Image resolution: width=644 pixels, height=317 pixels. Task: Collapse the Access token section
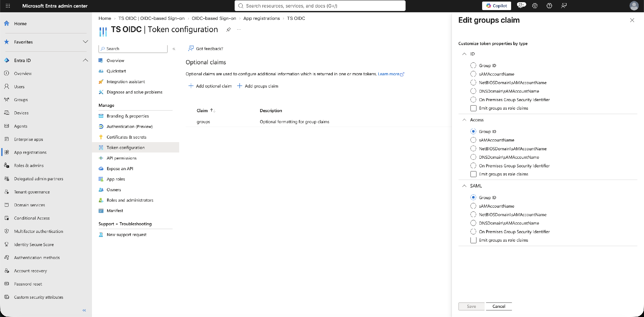464,120
